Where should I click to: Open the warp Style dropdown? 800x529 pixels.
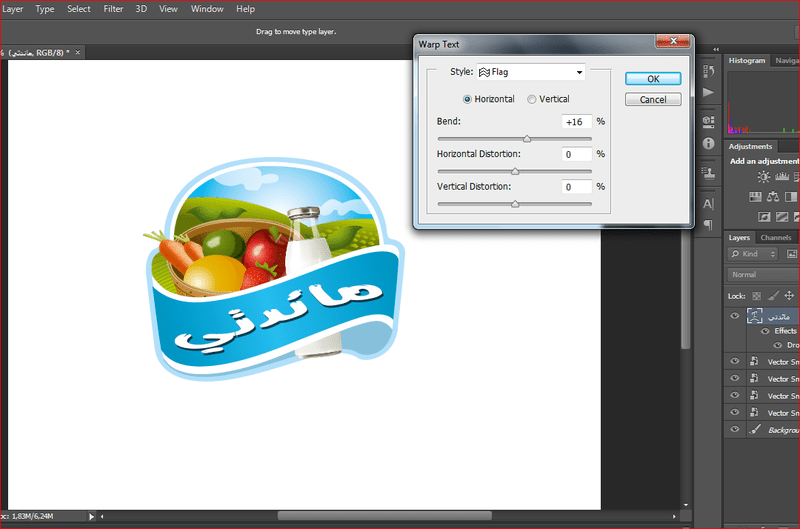pos(531,72)
